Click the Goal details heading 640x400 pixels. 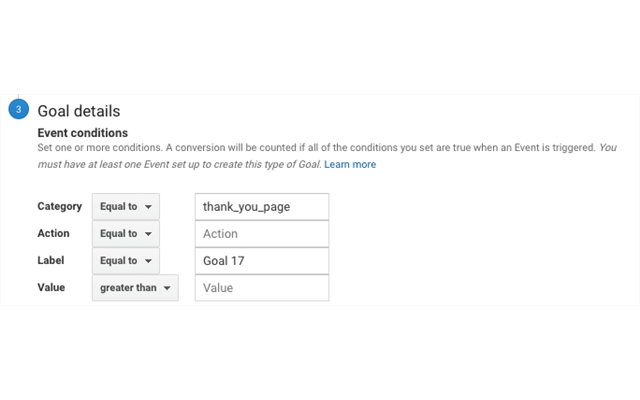[79, 111]
